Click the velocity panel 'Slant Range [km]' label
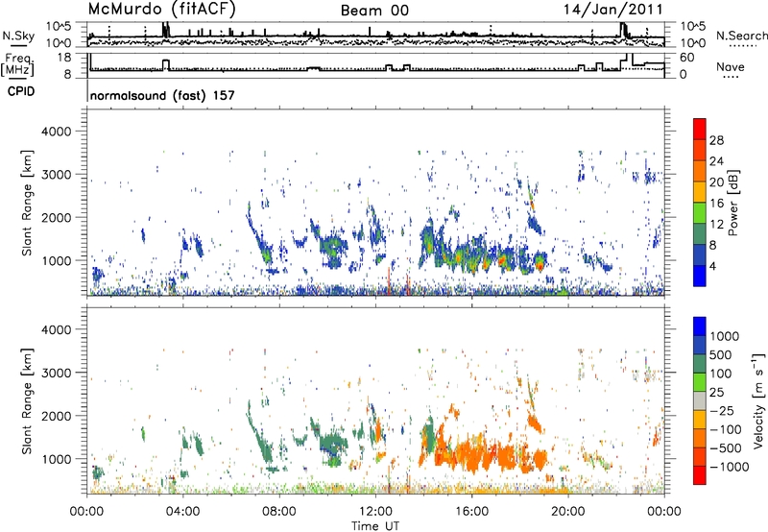 [27, 400]
